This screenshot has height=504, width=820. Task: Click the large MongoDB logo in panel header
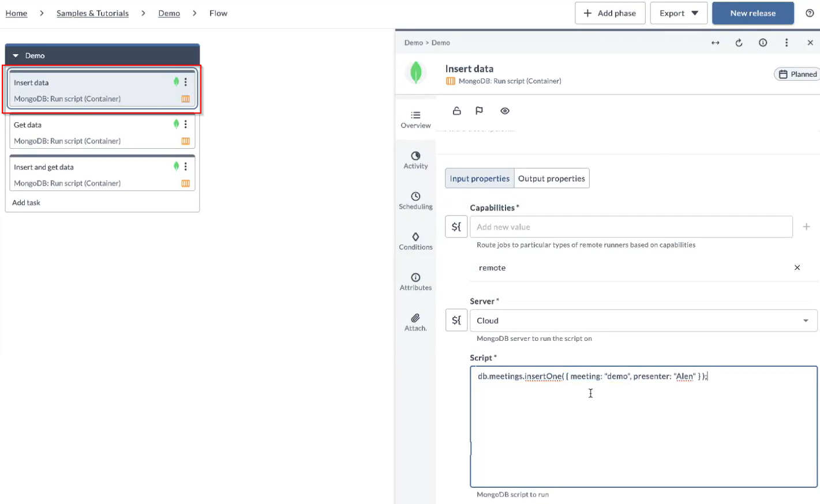coord(415,73)
